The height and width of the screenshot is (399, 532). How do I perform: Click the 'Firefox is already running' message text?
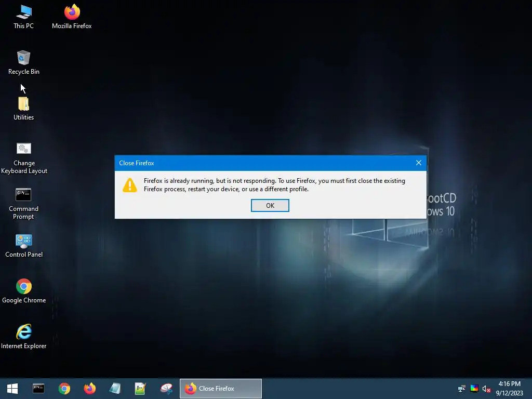click(x=274, y=185)
